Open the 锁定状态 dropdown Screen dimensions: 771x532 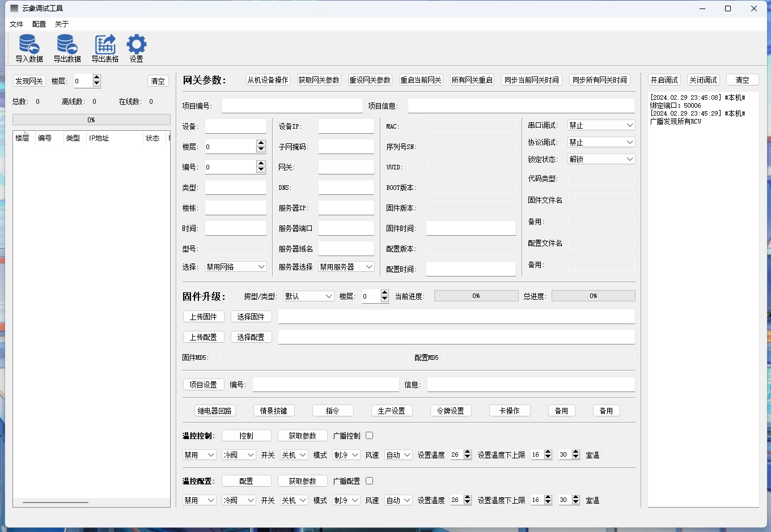tap(601, 159)
